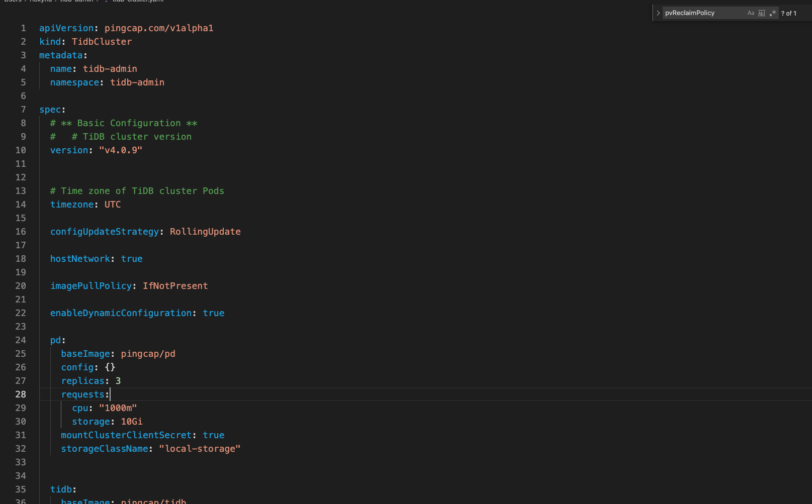Screen dimensions: 812x504
Task: Click the hostNetwork key
Action: (x=80, y=259)
